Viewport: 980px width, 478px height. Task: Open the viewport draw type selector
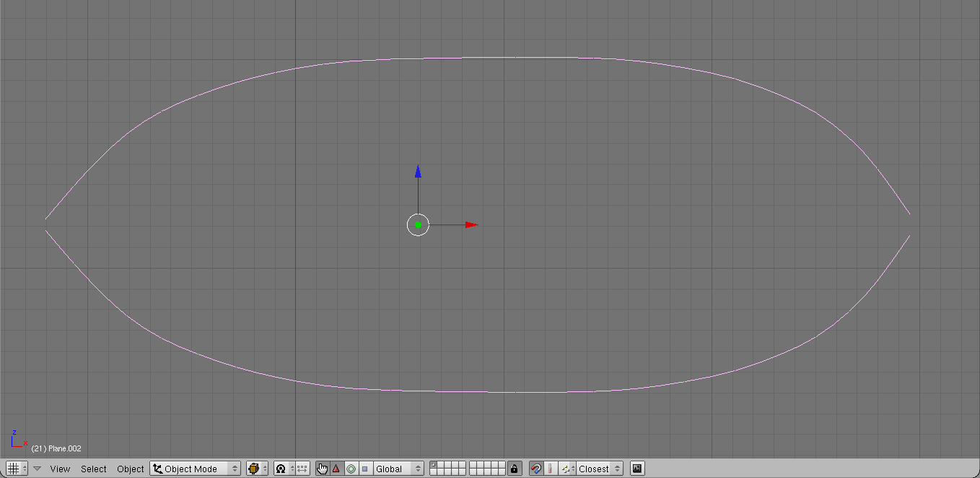pos(257,469)
